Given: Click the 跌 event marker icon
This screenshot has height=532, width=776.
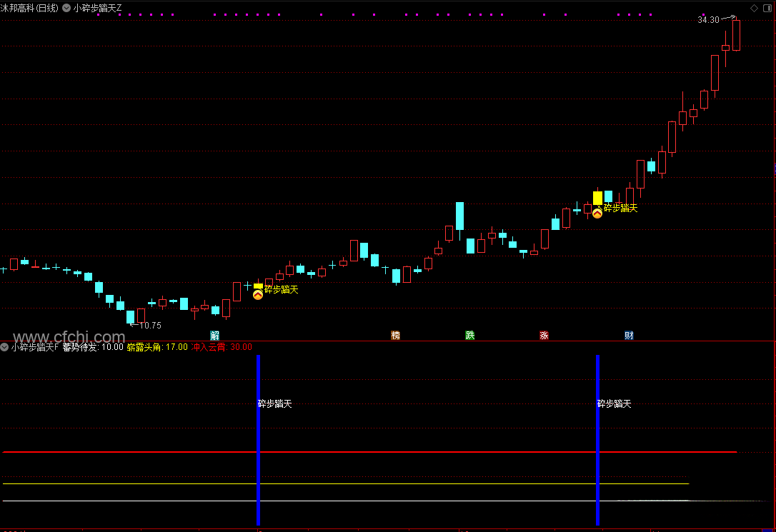Looking at the screenshot, I should (x=470, y=335).
